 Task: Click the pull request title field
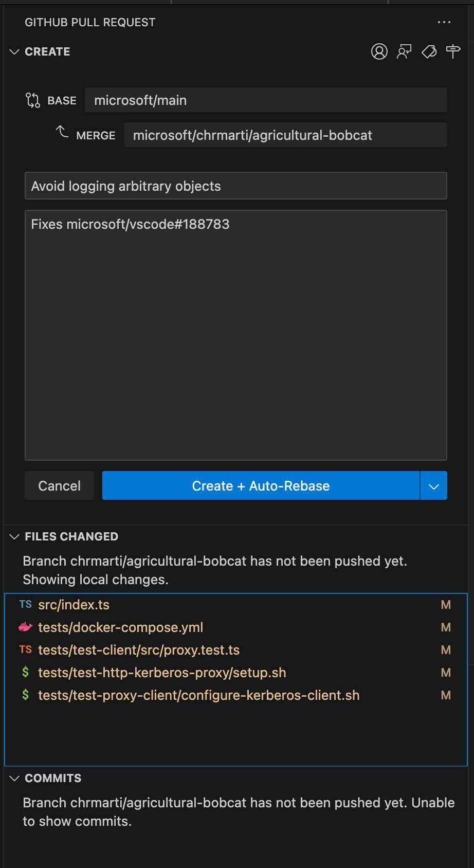tap(235, 186)
